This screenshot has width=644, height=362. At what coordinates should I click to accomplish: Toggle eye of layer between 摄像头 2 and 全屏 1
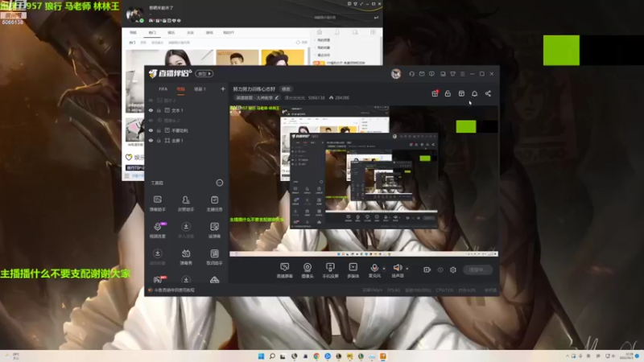tap(151, 130)
